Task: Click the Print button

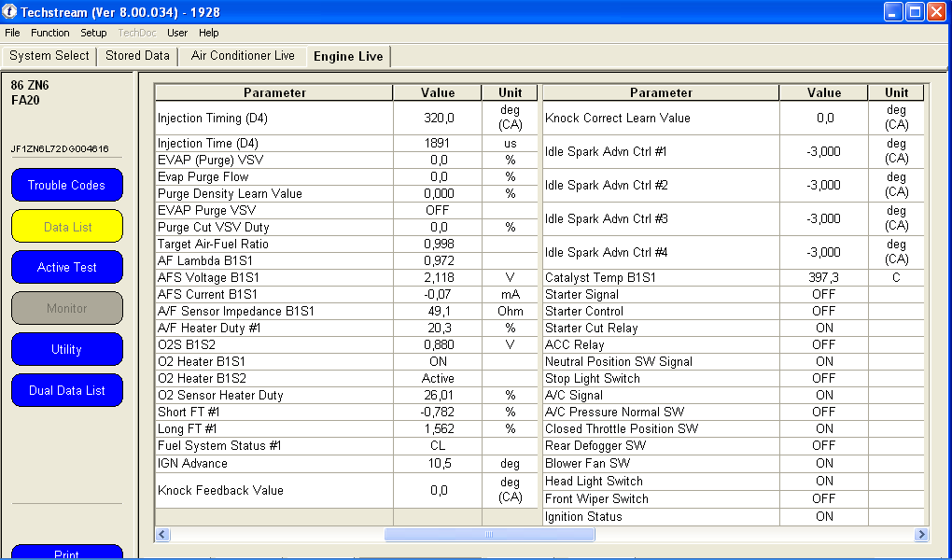Action: (67, 553)
